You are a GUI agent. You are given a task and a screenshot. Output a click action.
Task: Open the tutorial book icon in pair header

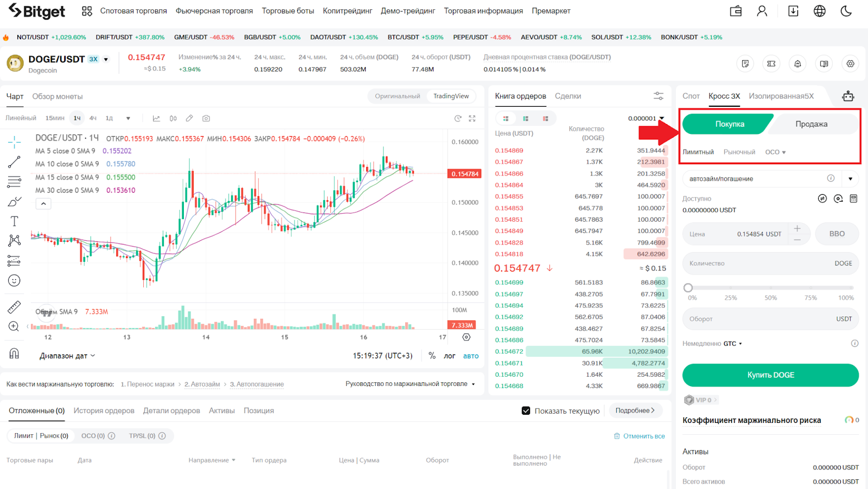coord(824,63)
